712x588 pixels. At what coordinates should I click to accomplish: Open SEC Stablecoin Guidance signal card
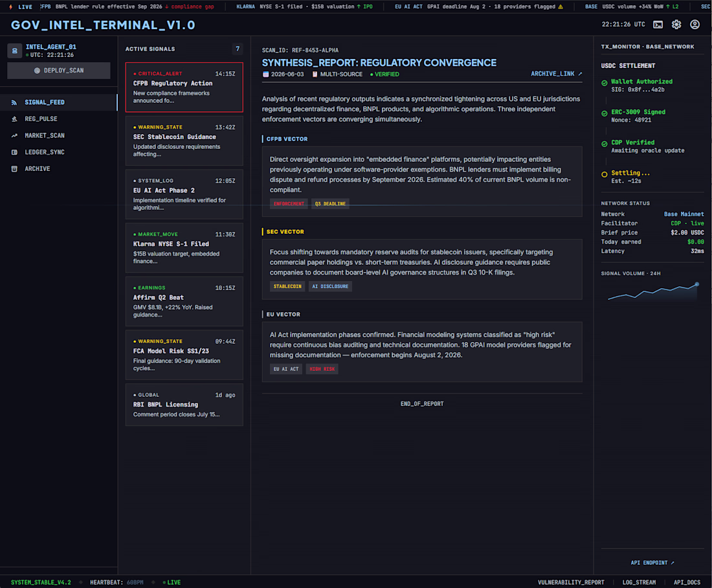point(184,141)
